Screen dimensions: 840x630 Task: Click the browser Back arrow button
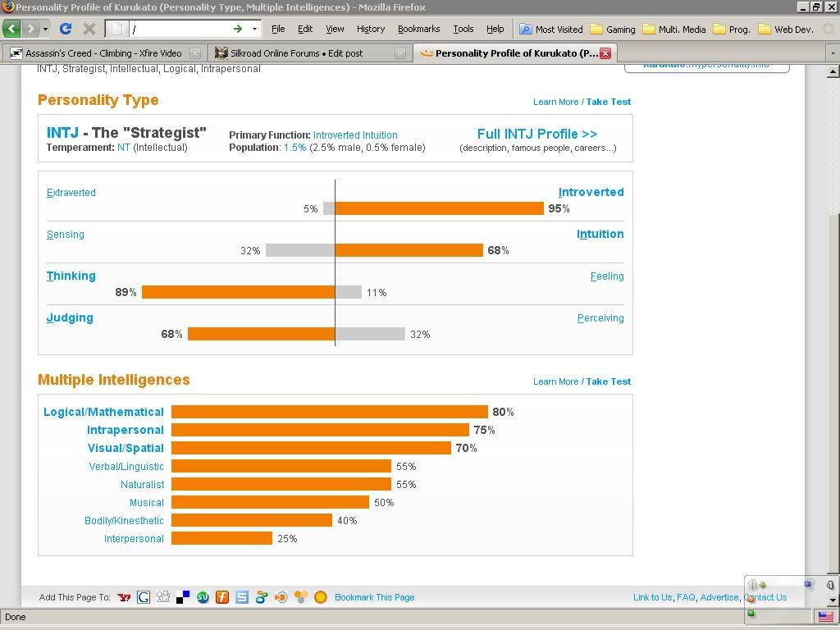[x=12, y=29]
